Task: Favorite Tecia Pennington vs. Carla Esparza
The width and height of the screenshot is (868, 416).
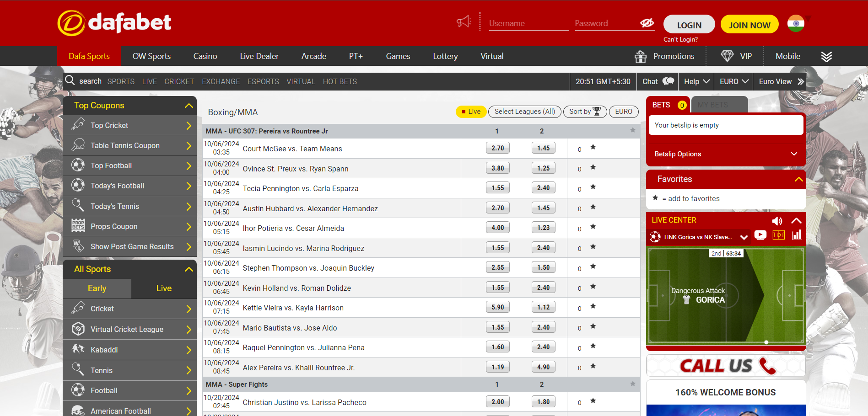Action: pos(593,187)
